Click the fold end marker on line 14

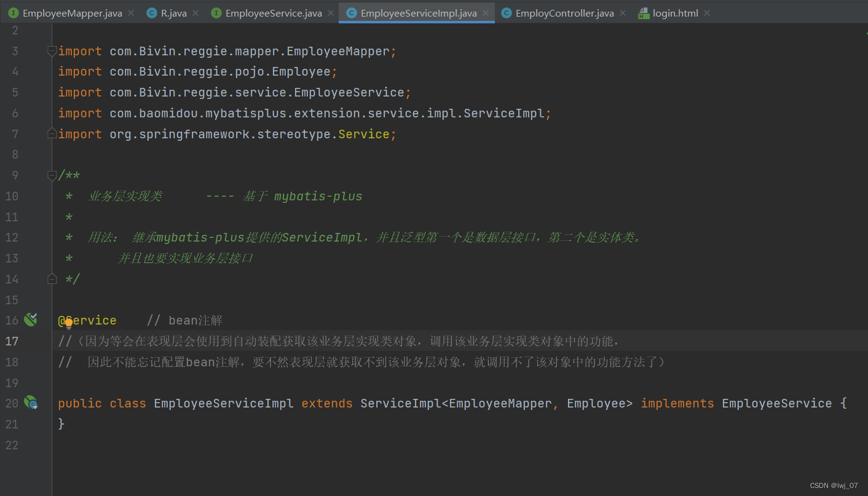[52, 279]
